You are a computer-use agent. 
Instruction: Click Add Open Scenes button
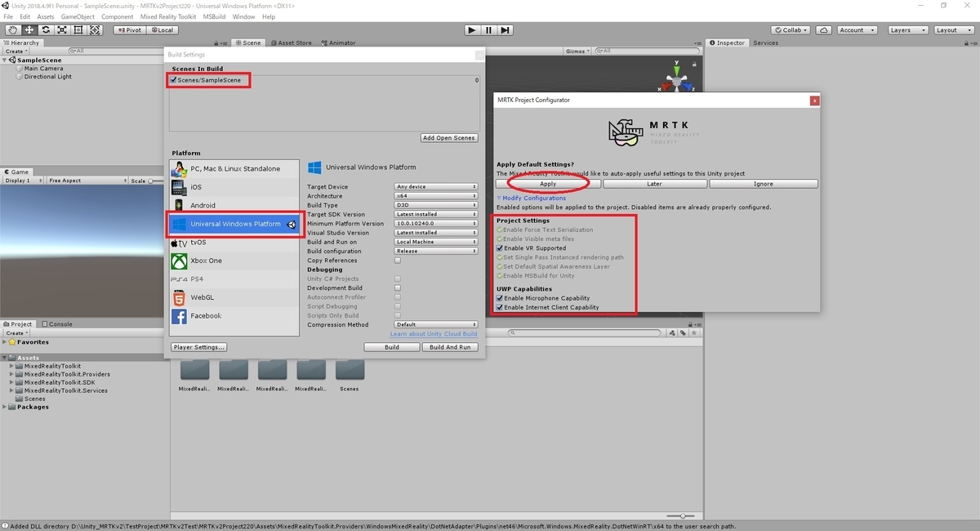pos(449,138)
